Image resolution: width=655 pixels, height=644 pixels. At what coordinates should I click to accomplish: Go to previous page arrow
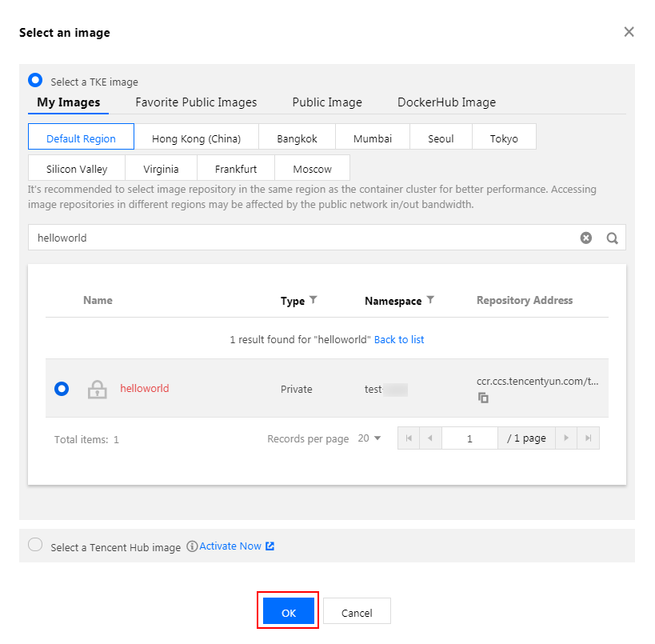click(430, 438)
